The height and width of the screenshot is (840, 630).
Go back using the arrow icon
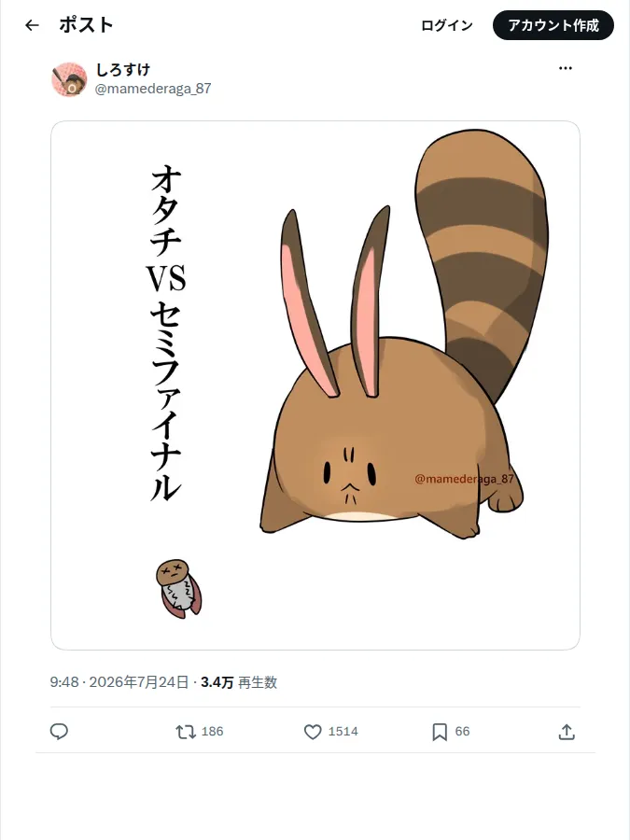32,25
